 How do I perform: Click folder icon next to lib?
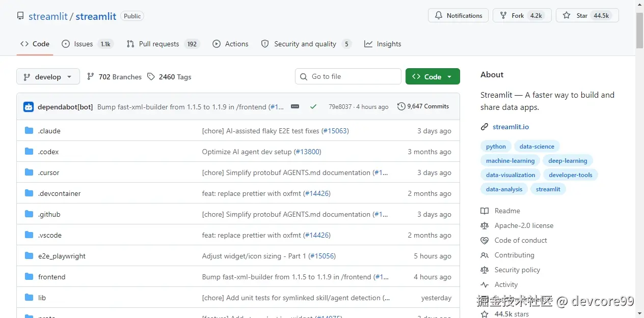pyautogui.click(x=29, y=298)
